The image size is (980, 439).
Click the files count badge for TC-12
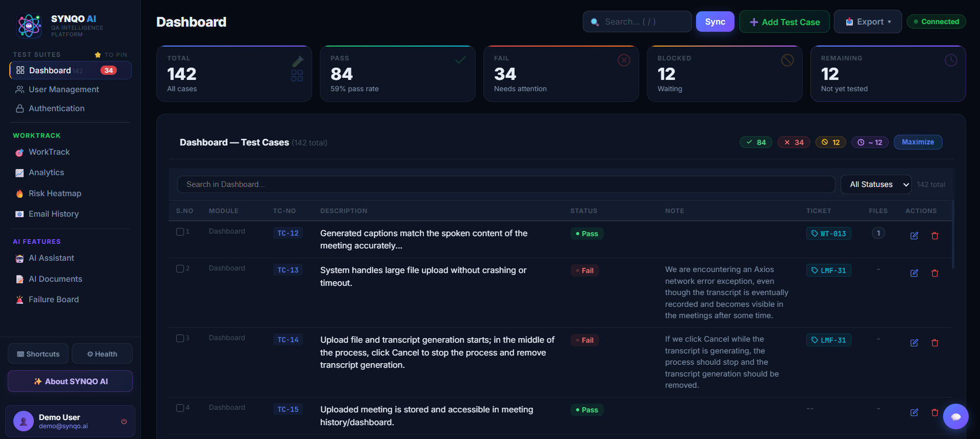point(878,233)
